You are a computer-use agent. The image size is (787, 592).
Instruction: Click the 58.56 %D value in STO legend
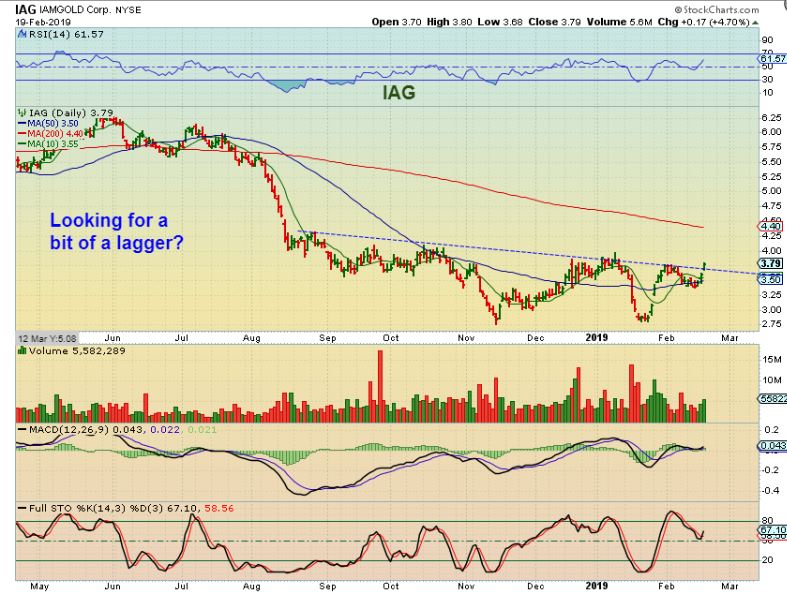219,508
